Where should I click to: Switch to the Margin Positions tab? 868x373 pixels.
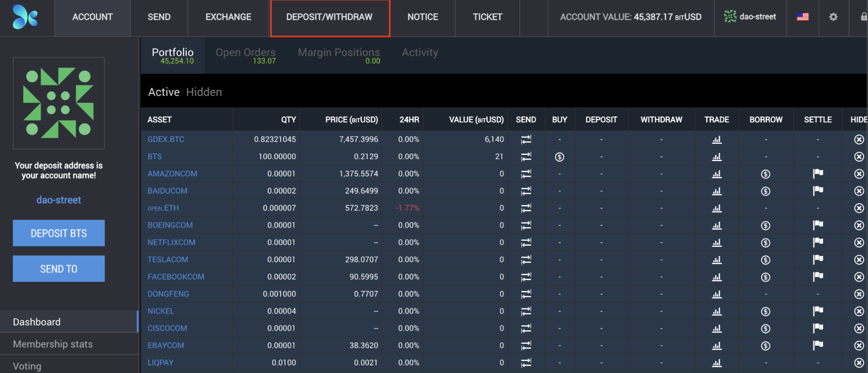(339, 55)
